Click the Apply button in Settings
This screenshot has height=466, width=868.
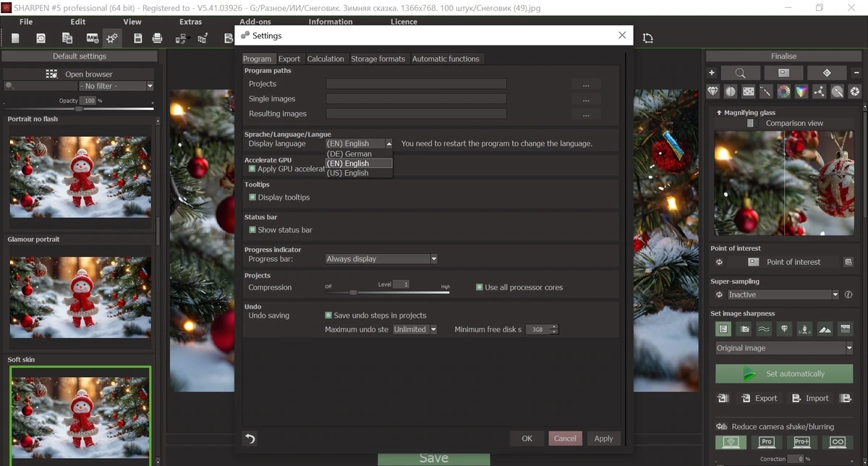(603, 439)
